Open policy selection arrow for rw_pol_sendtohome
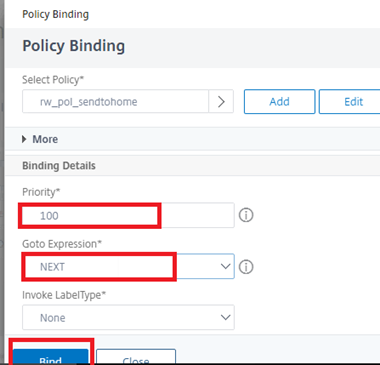 [221, 102]
